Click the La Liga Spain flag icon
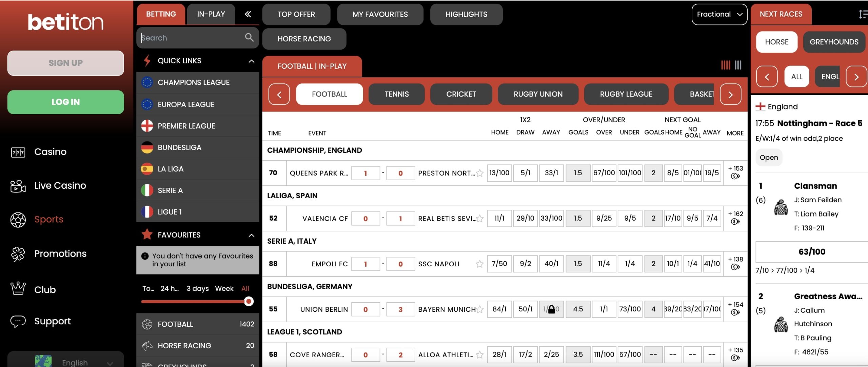The width and height of the screenshot is (868, 367). 147,169
